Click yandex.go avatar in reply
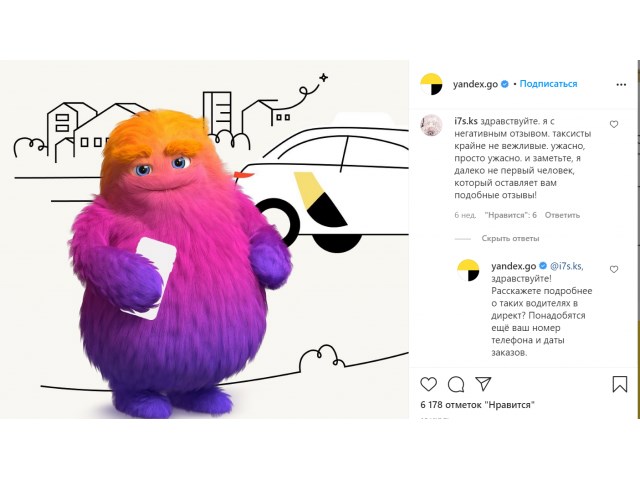This screenshot has width=640, height=480. tap(468, 270)
